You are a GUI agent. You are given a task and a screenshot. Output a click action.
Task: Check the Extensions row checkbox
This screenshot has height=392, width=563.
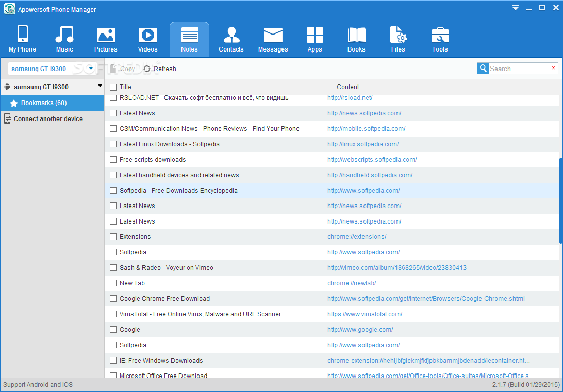point(113,237)
